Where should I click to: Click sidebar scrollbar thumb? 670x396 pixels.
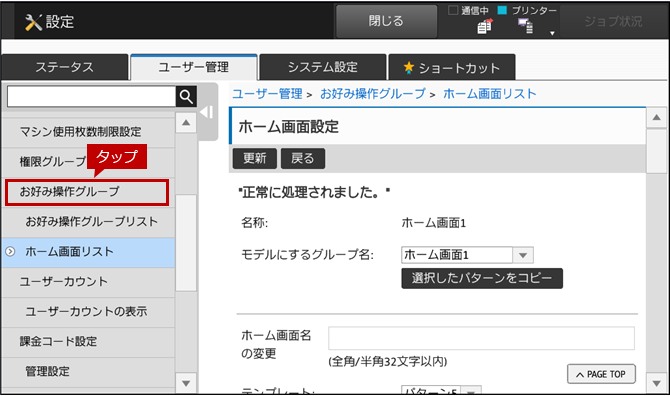186,243
